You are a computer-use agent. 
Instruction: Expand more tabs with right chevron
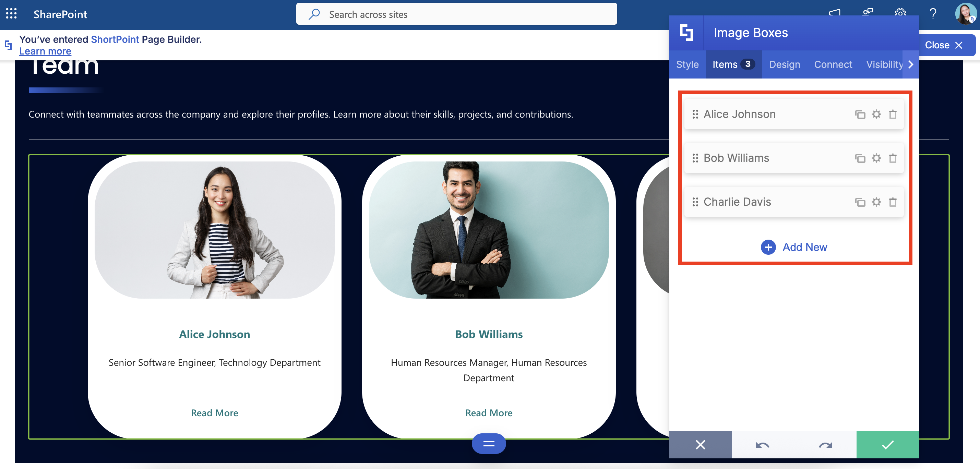[911, 64]
